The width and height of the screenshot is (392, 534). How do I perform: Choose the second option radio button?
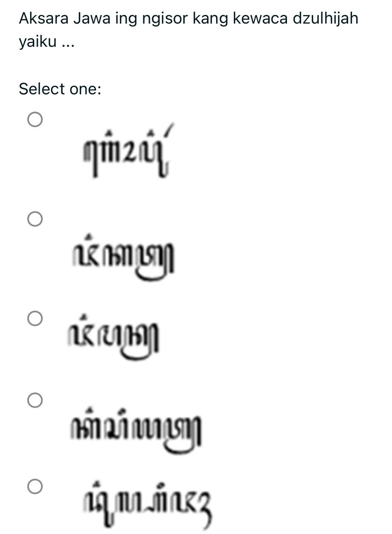(x=35, y=219)
